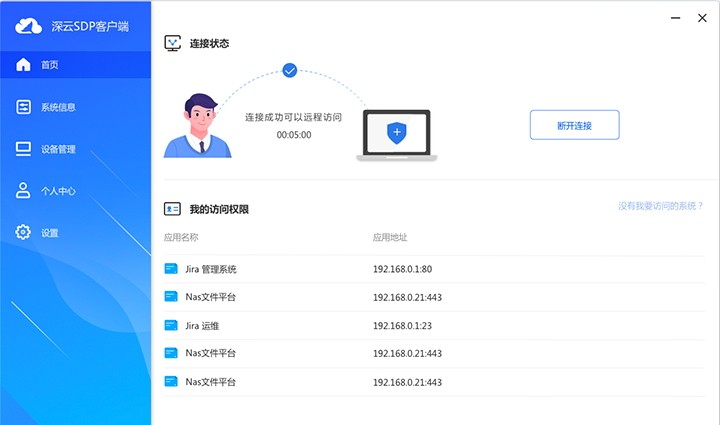Click address 192.168.0.1:80
The height and width of the screenshot is (425, 720).
pyautogui.click(x=402, y=269)
